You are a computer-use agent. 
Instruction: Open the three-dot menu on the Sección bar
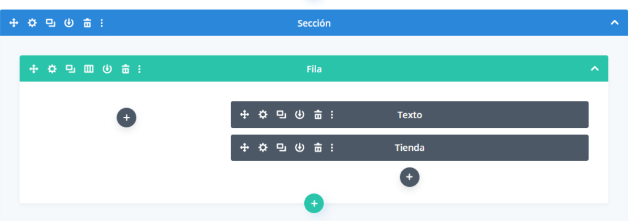[101, 23]
